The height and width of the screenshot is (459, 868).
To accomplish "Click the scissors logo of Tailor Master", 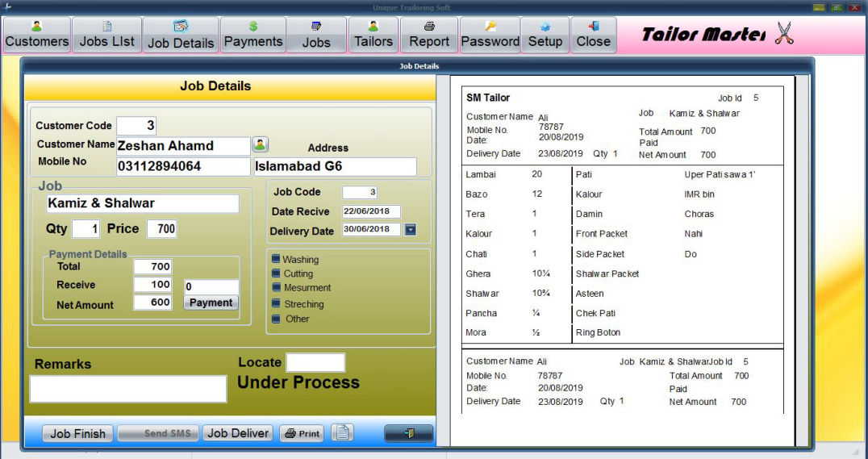I will pos(784,35).
